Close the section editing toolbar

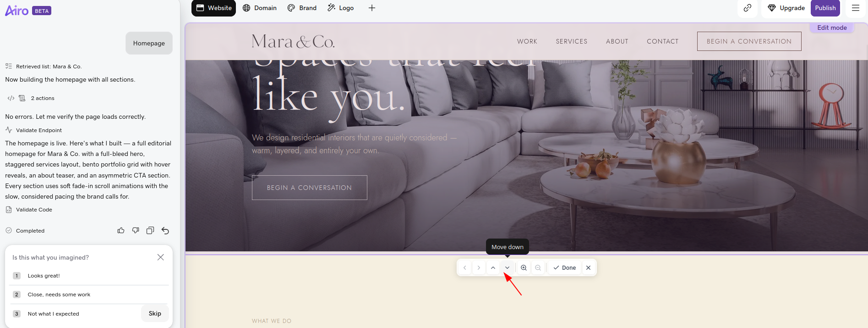(589, 268)
